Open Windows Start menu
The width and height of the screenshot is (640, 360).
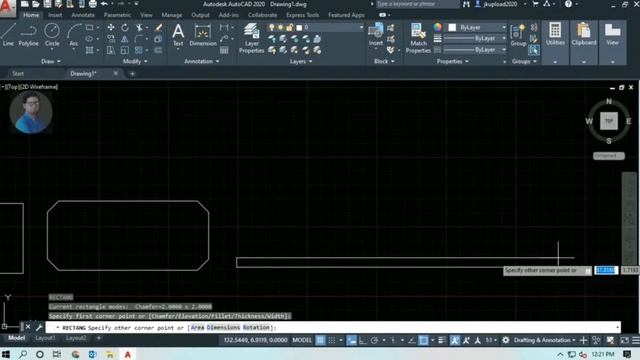point(6,354)
